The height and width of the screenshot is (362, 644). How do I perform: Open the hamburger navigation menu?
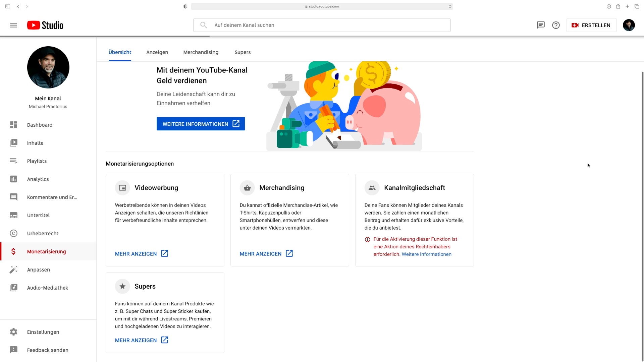point(13,25)
